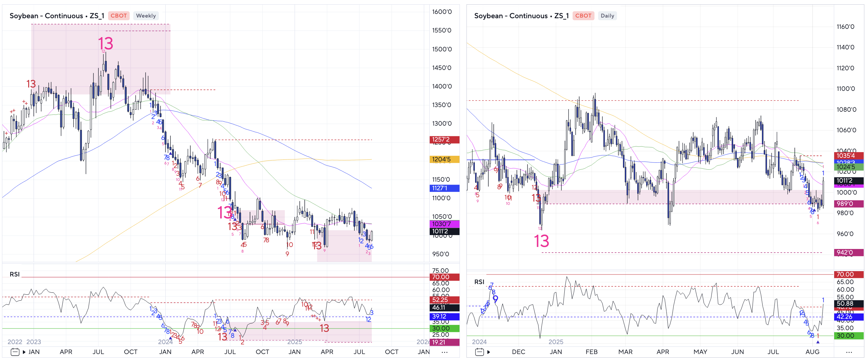Image resolution: width=868 pixels, height=361 pixels.
Task: Click the weekly chart's Soybean Continuous ZS_1 symbol title
Action: [57, 16]
